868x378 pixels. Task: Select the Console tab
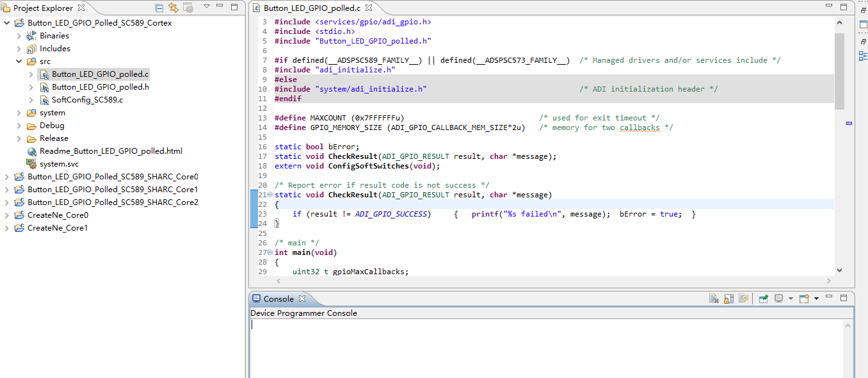pos(280,299)
